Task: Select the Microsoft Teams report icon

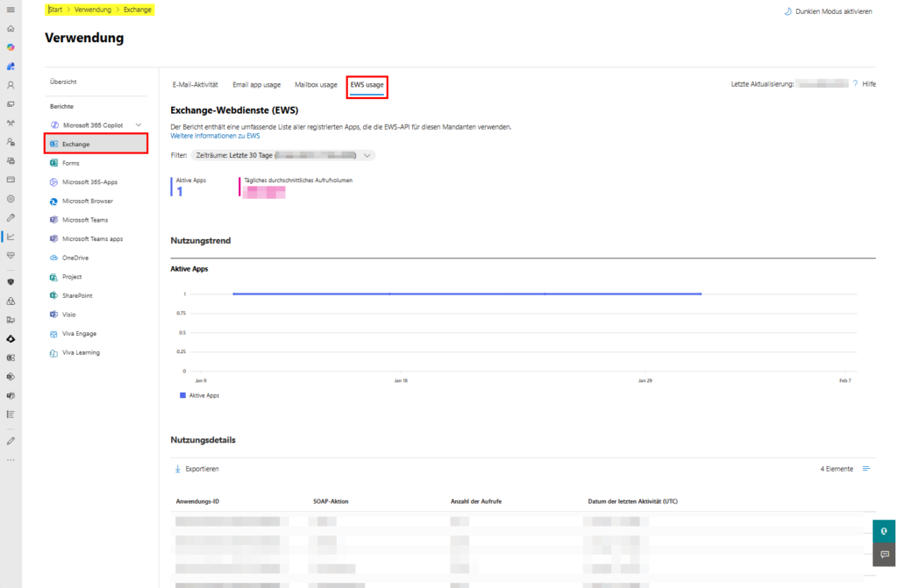Action: (x=54, y=220)
